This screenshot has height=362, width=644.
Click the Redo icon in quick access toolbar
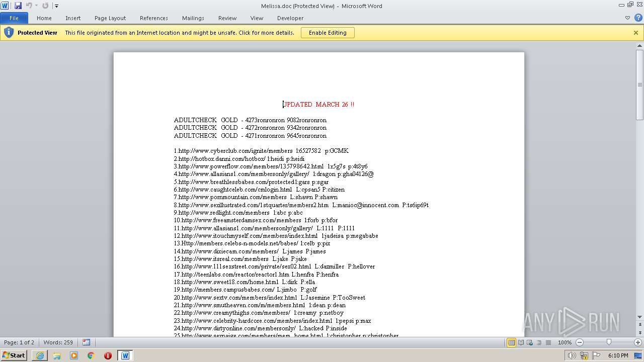click(45, 6)
